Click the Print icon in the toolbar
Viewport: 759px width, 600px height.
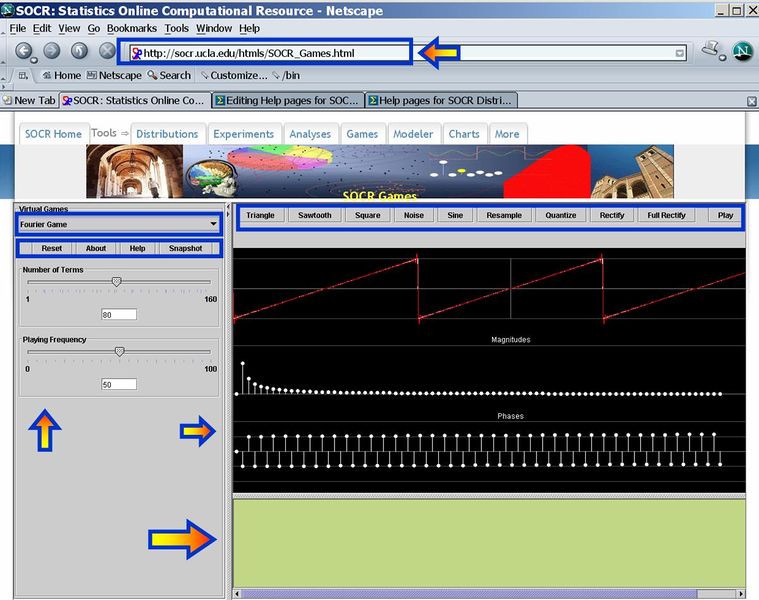[711, 49]
